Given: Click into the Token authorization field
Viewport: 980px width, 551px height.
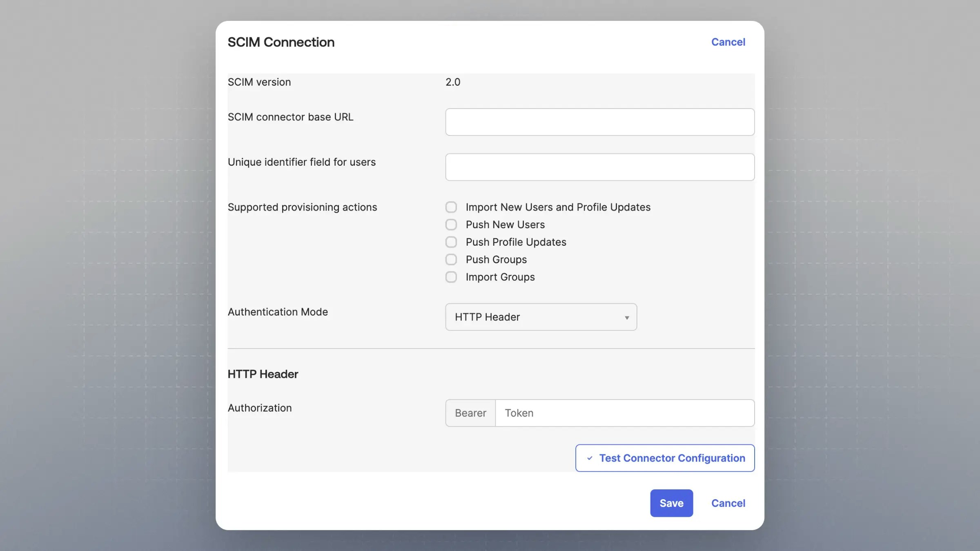Looking at the screenshot, I should pyautogui.click(x=624, y=413).
